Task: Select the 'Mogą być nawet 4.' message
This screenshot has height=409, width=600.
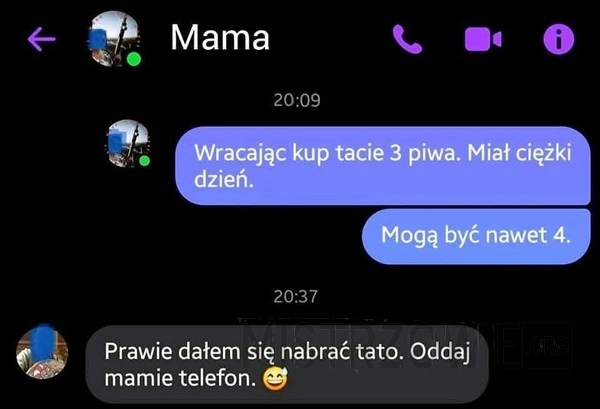Action: [476, 236]
